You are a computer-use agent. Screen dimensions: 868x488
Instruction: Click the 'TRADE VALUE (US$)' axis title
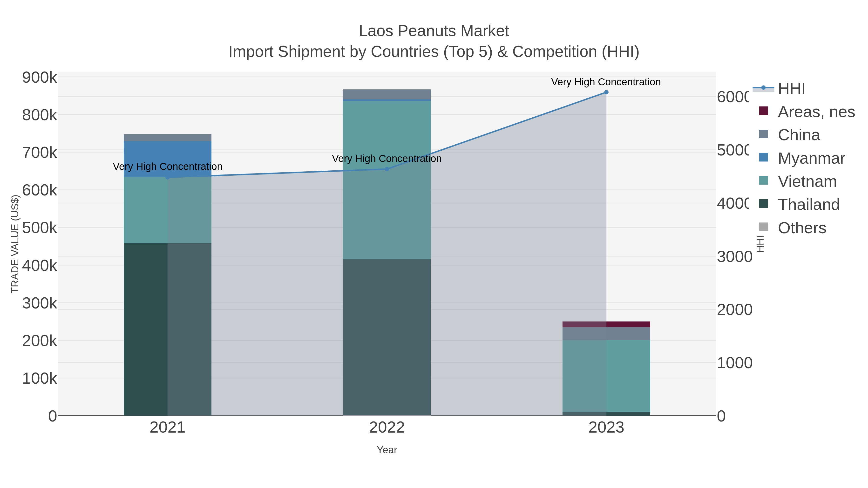click(x=15, y=244)
